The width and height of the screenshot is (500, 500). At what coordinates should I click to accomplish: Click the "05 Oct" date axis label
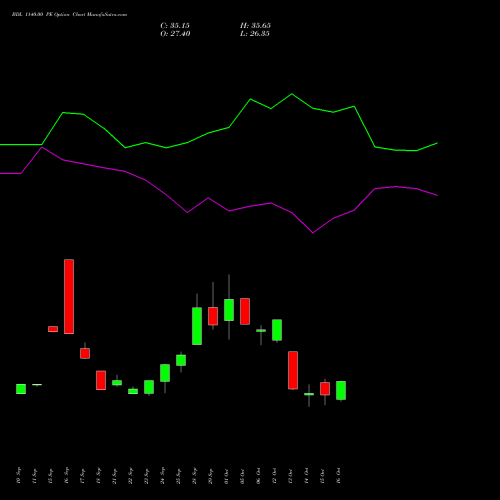click(x=242, y=476)
